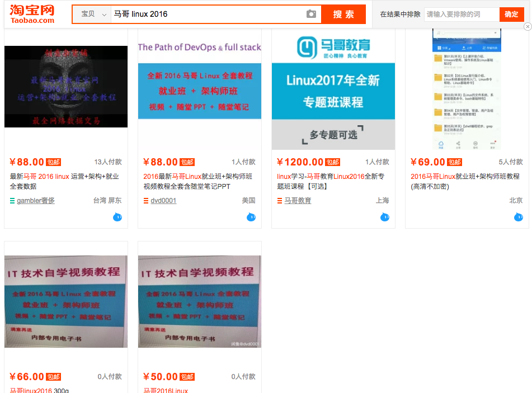Visit seller gambler奢侈's shop

click(36, 201)
